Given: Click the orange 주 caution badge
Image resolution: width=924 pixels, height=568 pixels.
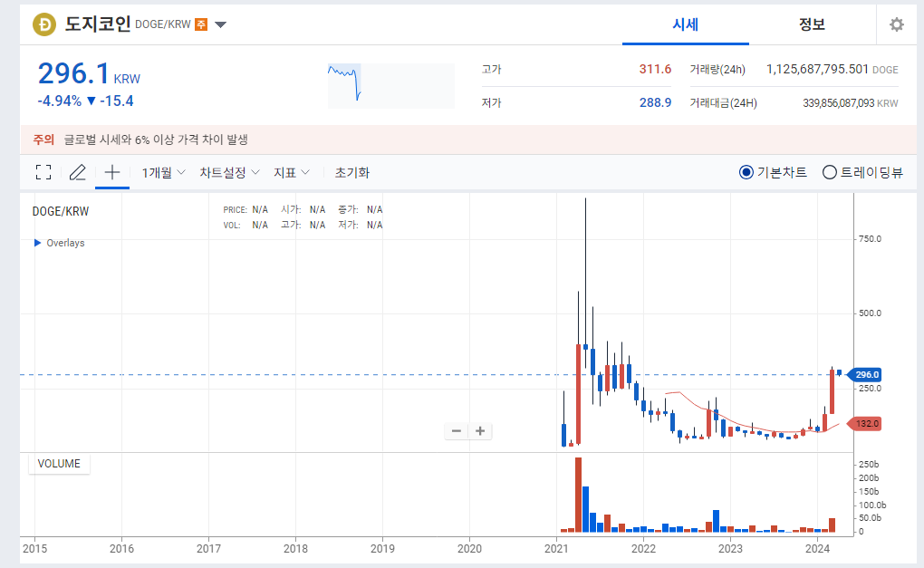Looking at the screenshot, I should [x=201, y=24].
